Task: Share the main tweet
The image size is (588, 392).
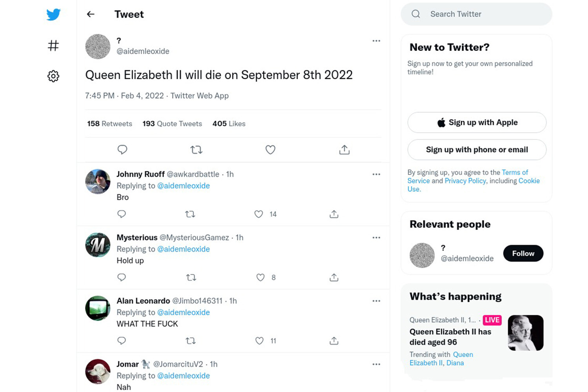Action: pyautogui.click(x=344, y=149)
